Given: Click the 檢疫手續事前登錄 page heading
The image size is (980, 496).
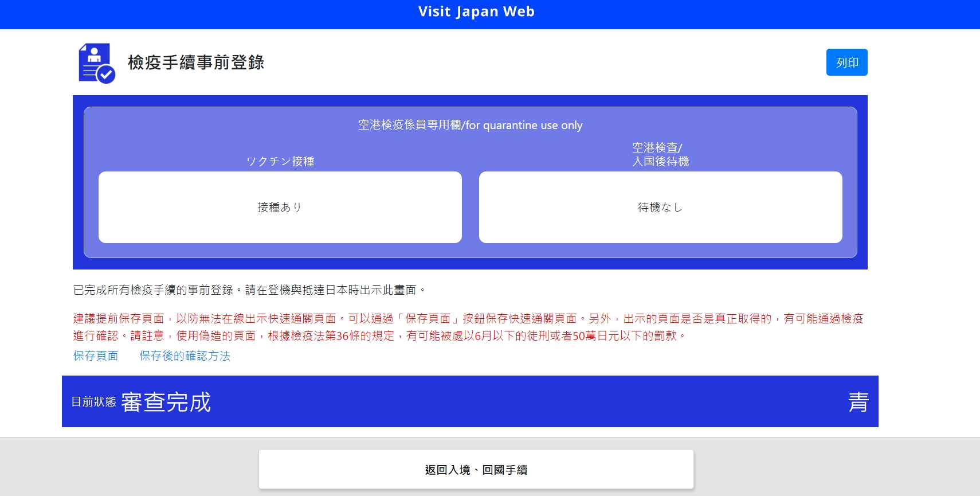Looking at the screenshot, I should [196, 63].
